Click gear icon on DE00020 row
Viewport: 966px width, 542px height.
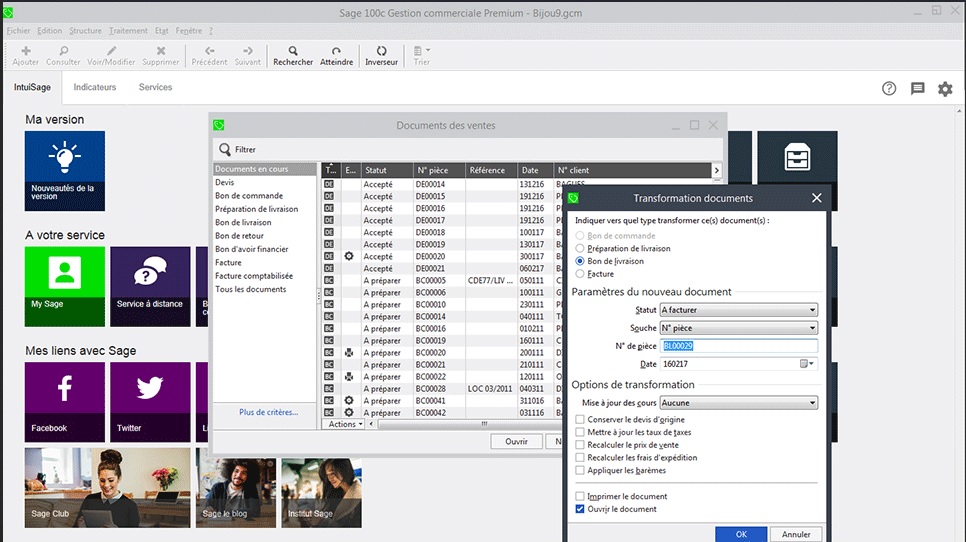click(x=349, y=256)
